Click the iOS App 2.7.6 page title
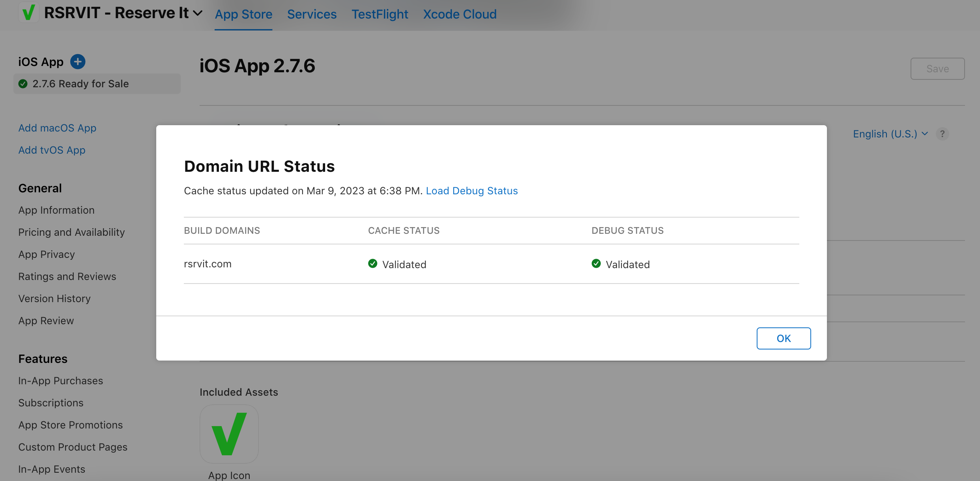This screenshot has height=481, width=980. (257, 66)
